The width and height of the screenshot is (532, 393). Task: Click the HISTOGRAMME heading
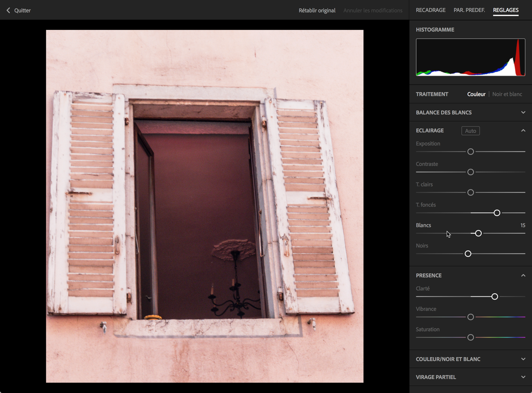[435, 29]
